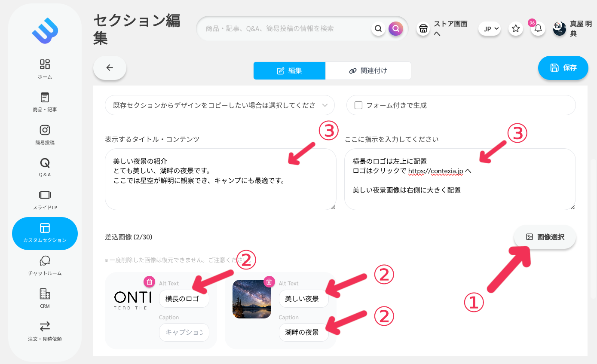This screenshot has width=597, height=364.
Task: Open the ホーム sidebar icon
Action: [x=45, y=67]
